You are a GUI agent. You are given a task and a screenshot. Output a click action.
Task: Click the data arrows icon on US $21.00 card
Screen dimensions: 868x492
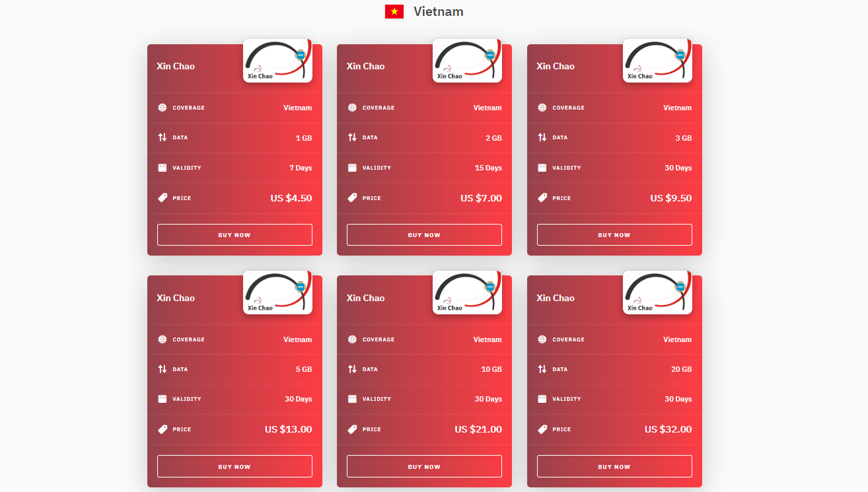click(x=352, y=369)
